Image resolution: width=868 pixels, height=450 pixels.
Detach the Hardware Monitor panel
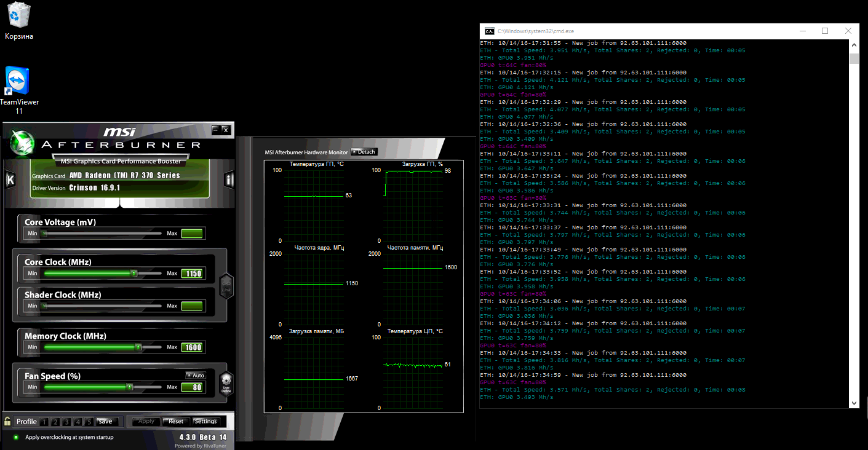pyautogui.click(x=364, y=152)
